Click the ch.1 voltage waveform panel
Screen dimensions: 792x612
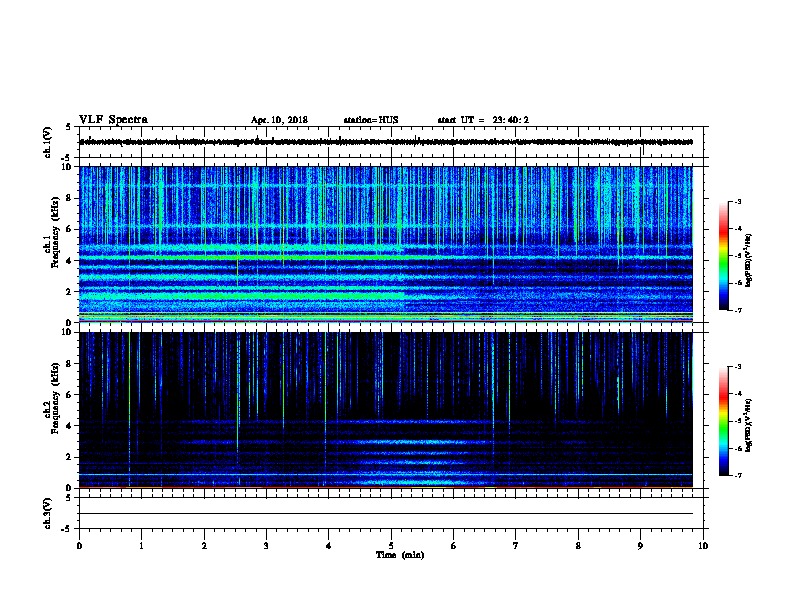pyautogui.click(x=391, y=142)
